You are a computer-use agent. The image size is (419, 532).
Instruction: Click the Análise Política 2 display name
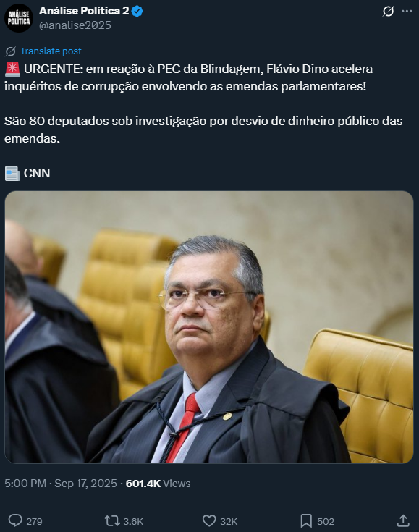[84, 11]
